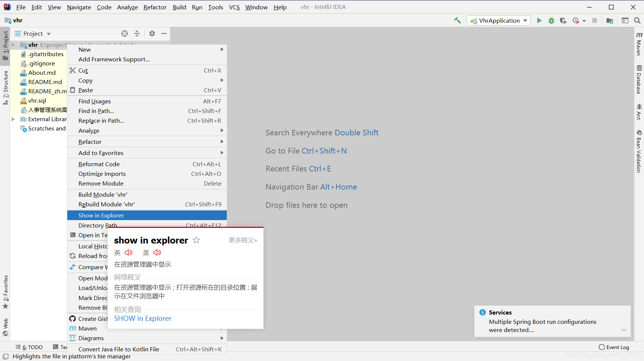
Task: Open the profiler run options dropdown arrow
Action: (x=584, y=21)
